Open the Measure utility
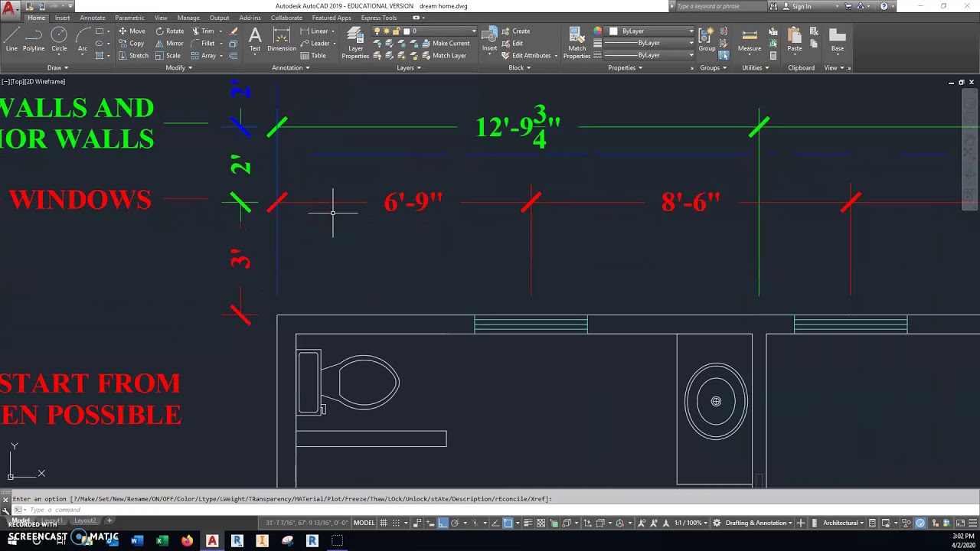The height and width of the screenshot is (551, 980). pyautogui.click(x=750, y=39)
